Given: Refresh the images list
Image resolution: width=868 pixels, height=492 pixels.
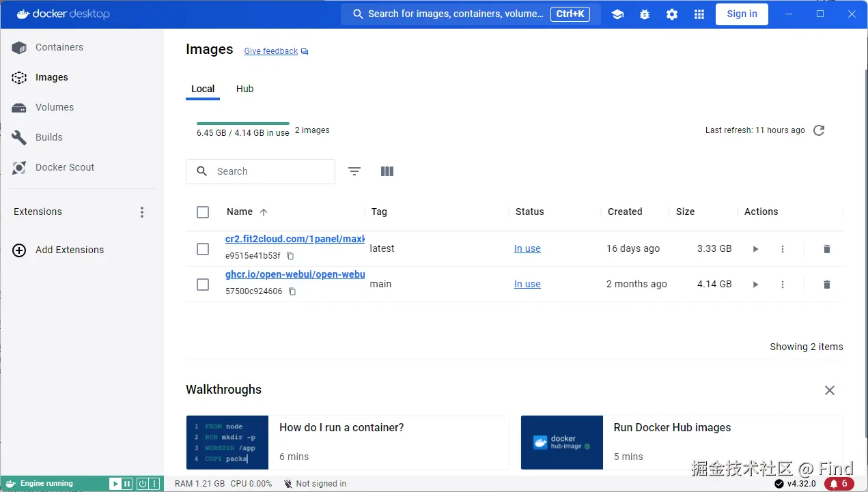Looking at the screenshot, I should tap(819, 130).
